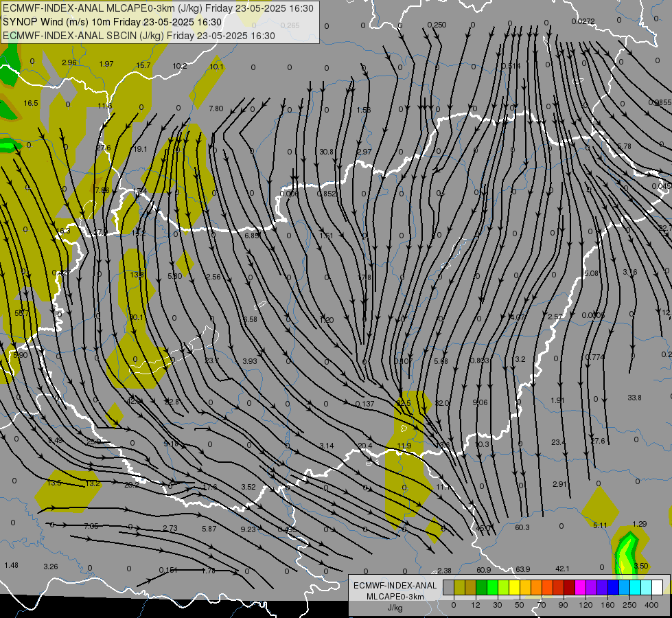Click the pure blue legend swatch

pos(613,587)
